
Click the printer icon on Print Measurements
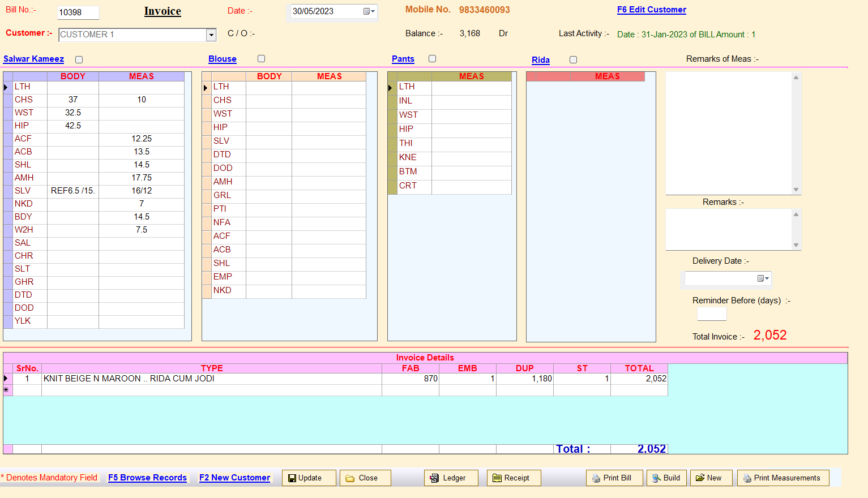(747, 478)
